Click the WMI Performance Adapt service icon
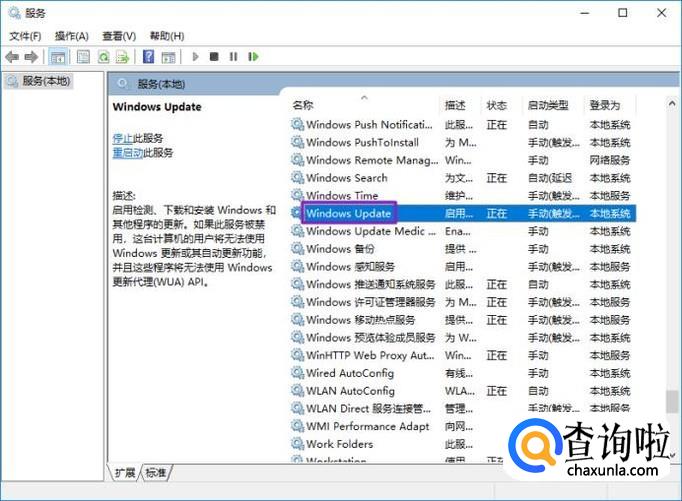Viewport: 682px width, 501px height. [298, 426]
